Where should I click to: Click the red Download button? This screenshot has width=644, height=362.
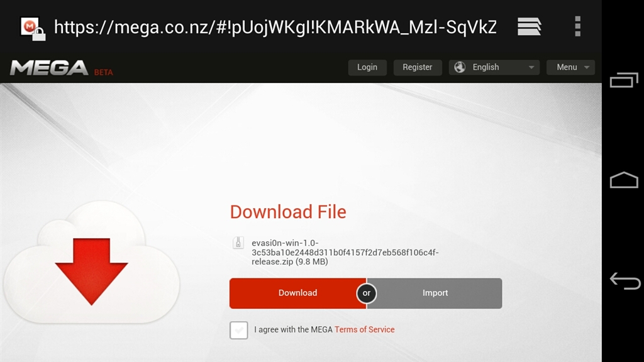pos(297,293)
